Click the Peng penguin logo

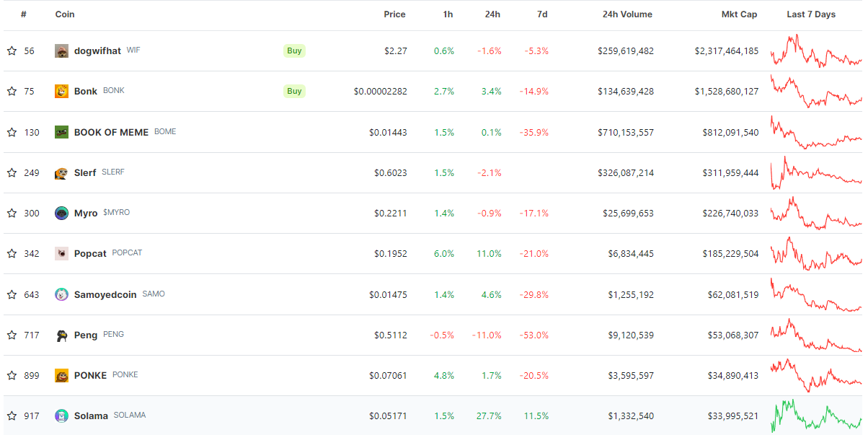[61, 335]
